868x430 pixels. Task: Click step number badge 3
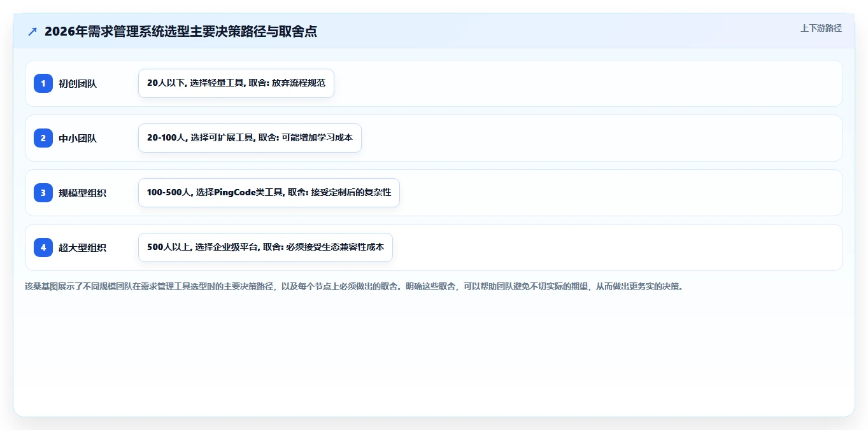tap(43, 193)
